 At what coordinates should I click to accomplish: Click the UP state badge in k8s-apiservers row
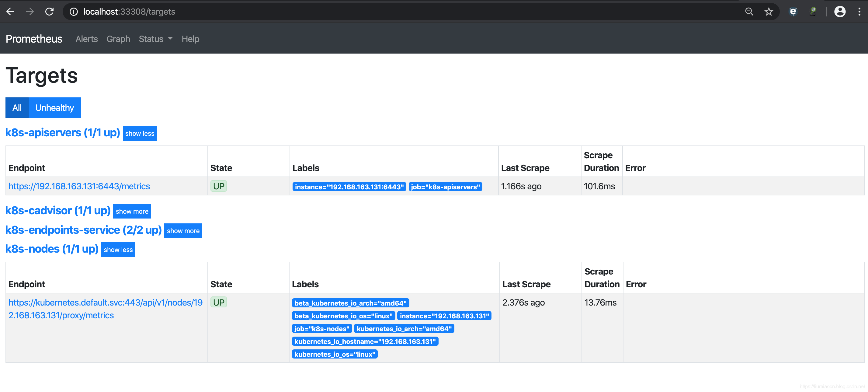tap(219, 186)
